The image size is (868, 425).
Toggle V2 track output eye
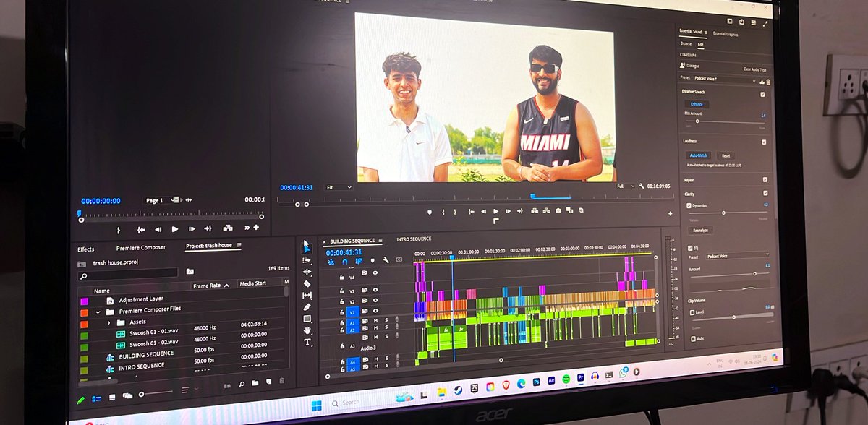[375, 300]
